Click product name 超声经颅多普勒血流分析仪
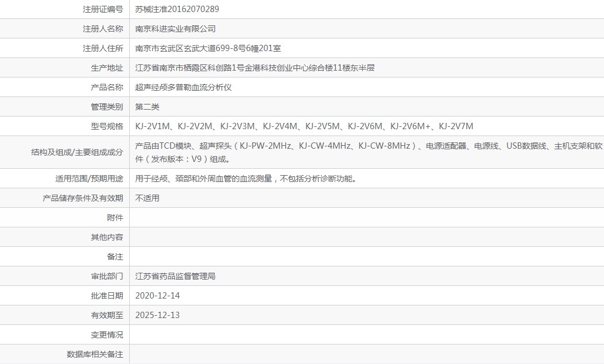 (183, 87)
